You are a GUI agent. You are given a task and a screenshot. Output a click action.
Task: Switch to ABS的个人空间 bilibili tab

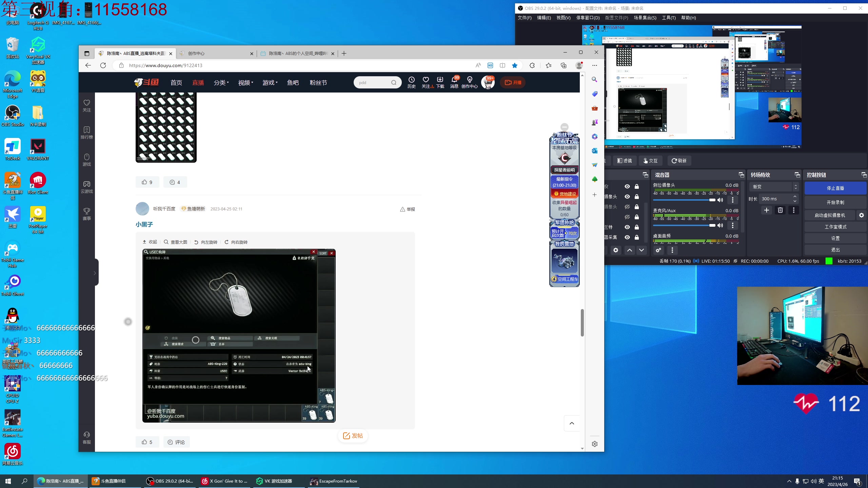click(x=297, y=54)
